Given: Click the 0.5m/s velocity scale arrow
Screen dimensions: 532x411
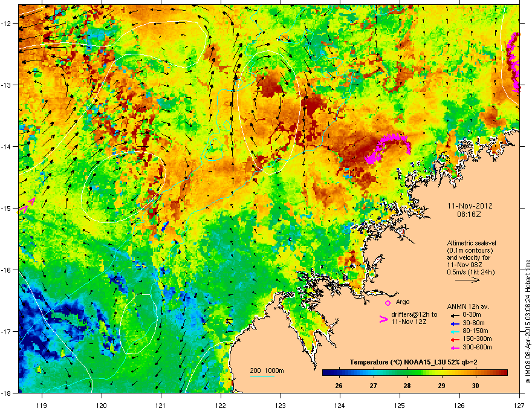Looking at the screenshot, I should pyautogui.click(x=467, y=280).
